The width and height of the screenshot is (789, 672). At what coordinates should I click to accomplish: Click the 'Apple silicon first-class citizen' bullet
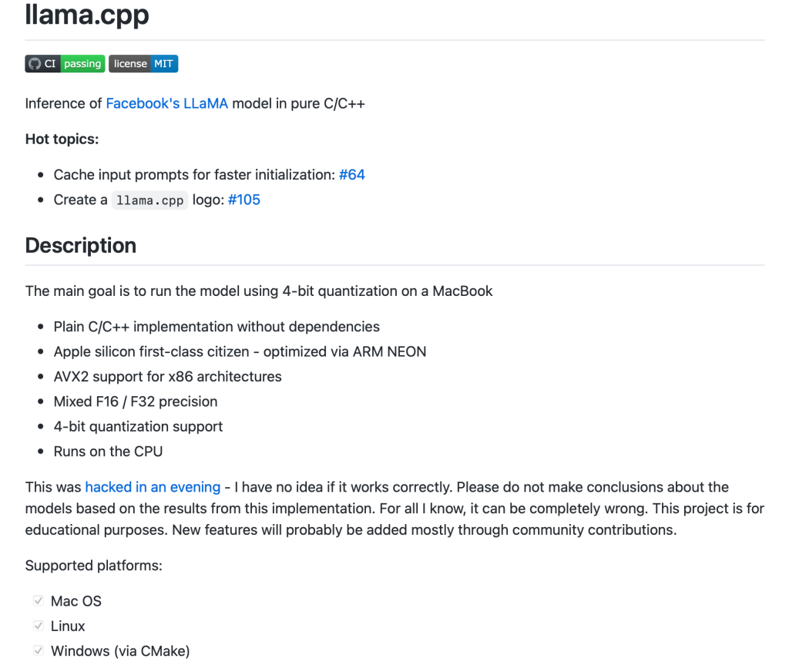(240, 351)
